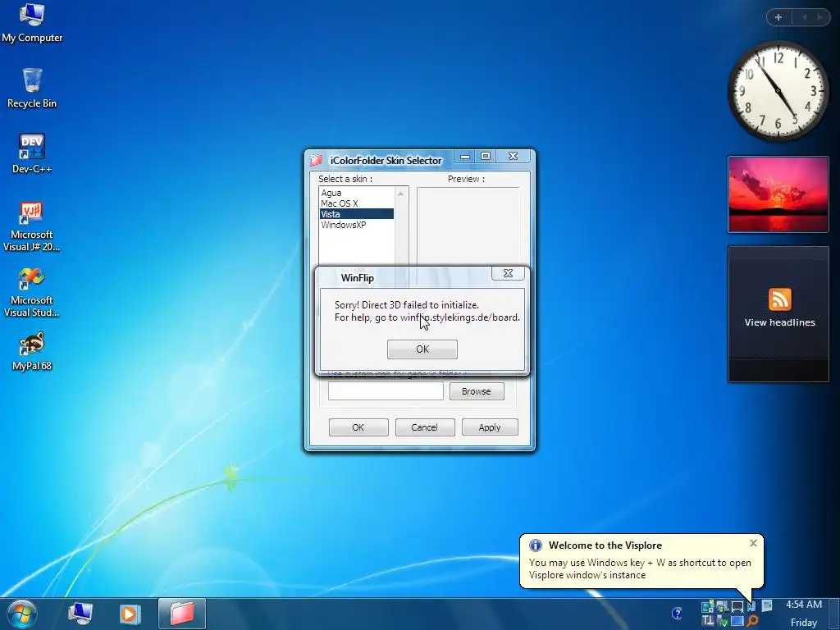Click the iColorFolder title bar icon
840x630 pixels.
click(x=316, y=160)
